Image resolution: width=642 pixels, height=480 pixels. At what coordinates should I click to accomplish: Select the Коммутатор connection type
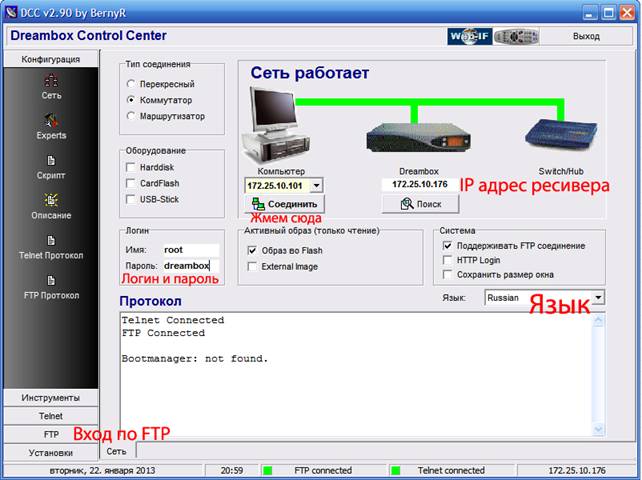tap(131, 100)
